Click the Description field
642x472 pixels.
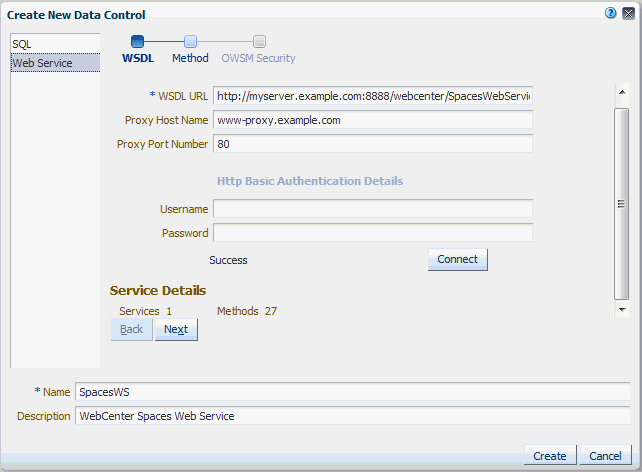coord(352,416)
